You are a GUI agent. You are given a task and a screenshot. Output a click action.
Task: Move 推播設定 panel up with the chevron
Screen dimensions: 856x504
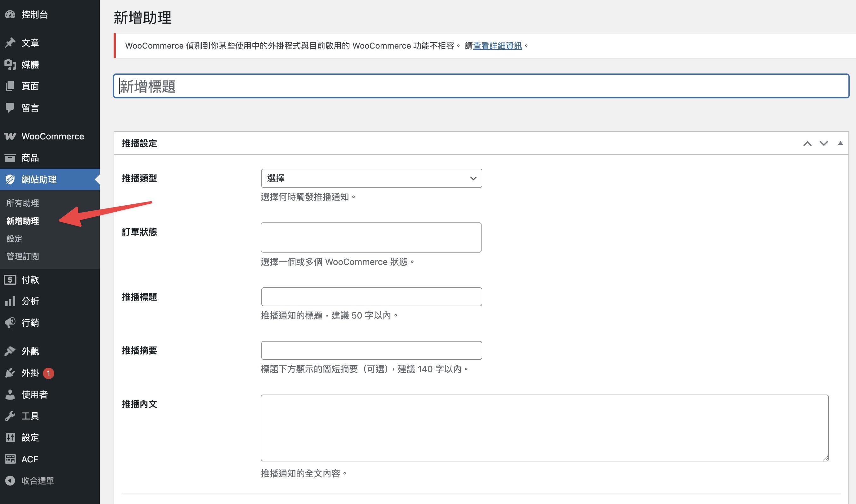coord(807,144)
